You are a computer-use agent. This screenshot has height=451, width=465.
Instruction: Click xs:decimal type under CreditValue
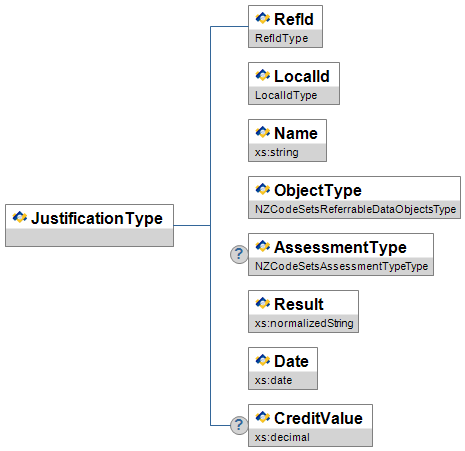point(282,437)
